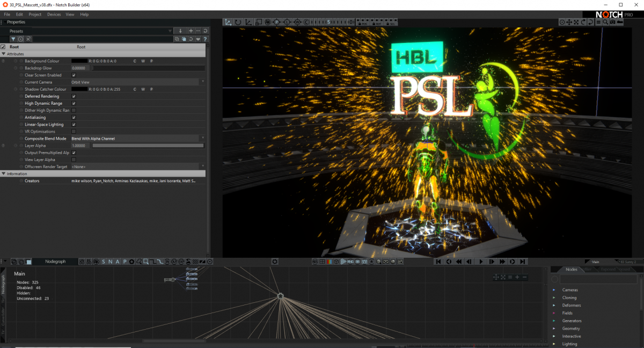Toggle High Dynamic Range checkbox

point(74,103)
